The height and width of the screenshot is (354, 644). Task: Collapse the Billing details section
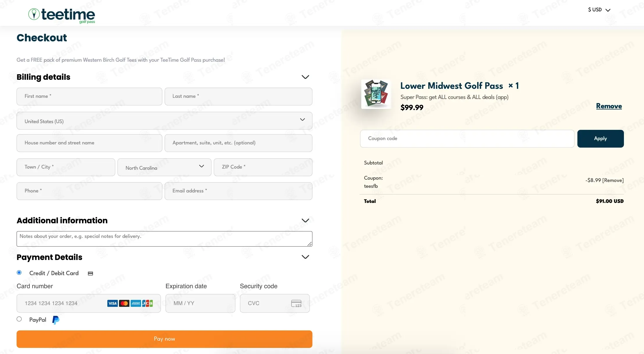tap(305, 77)
